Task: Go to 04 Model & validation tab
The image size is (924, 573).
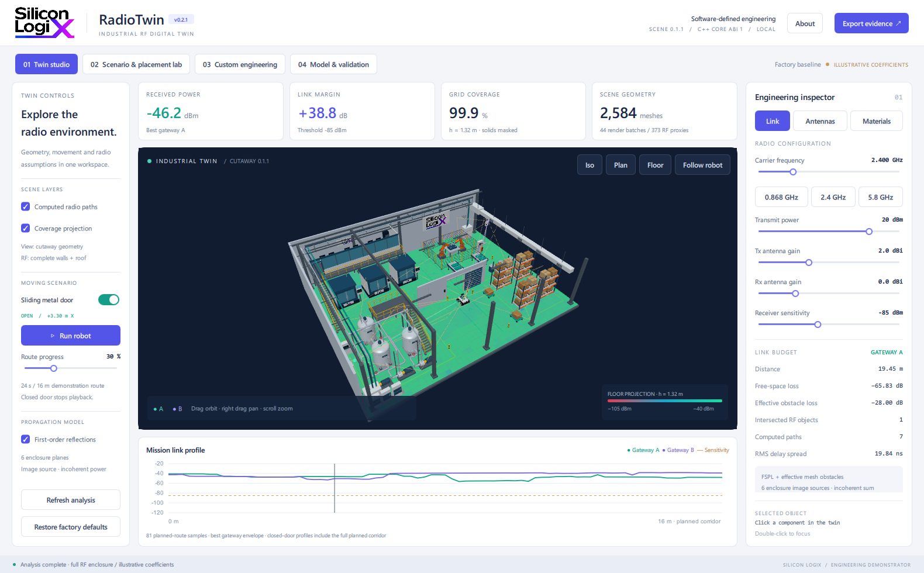Action: pos(333,64)
